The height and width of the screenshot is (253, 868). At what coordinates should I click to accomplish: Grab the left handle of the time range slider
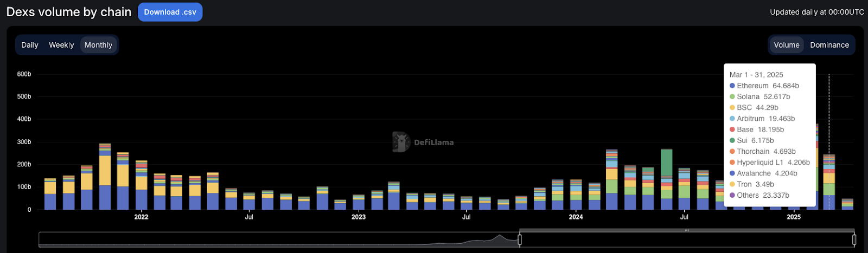tap(520, 239)
